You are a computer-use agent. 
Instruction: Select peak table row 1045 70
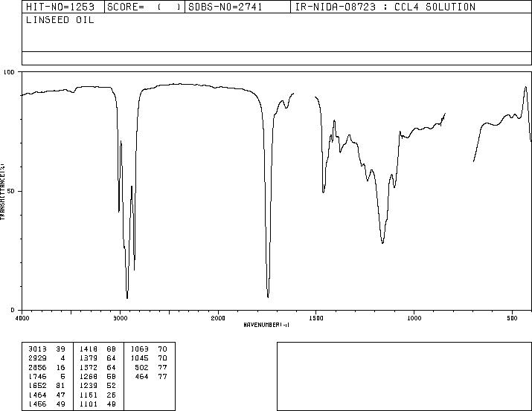click(149, 358)
